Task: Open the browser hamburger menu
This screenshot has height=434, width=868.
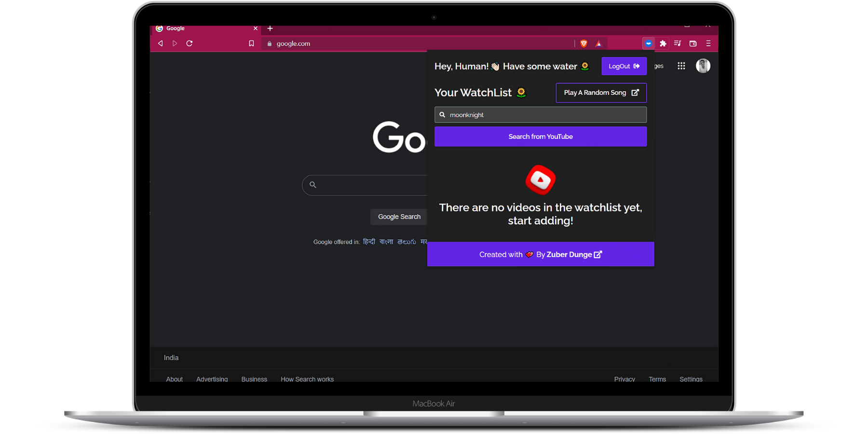Action: coord(708,43)
